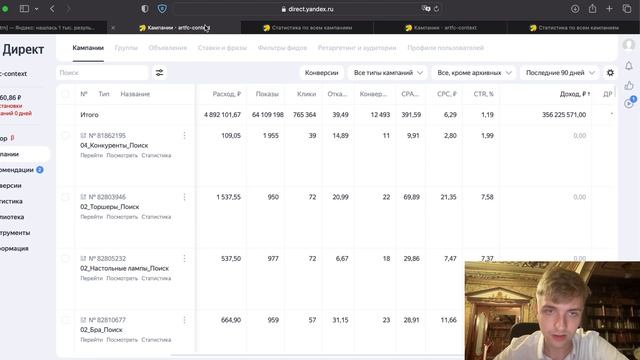Open Информация sidebar item
This screenshot has height=360, width=640.
click(14, 249)
